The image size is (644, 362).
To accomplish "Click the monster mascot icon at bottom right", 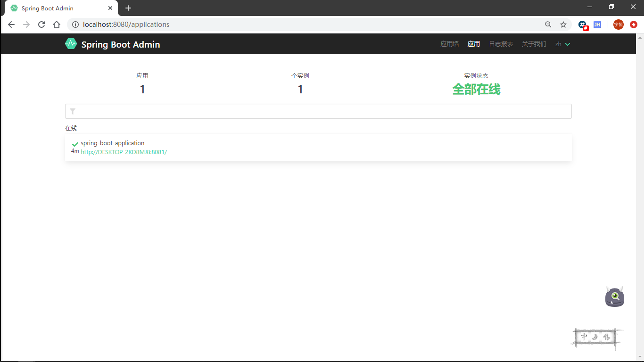I will pos(614,297).
